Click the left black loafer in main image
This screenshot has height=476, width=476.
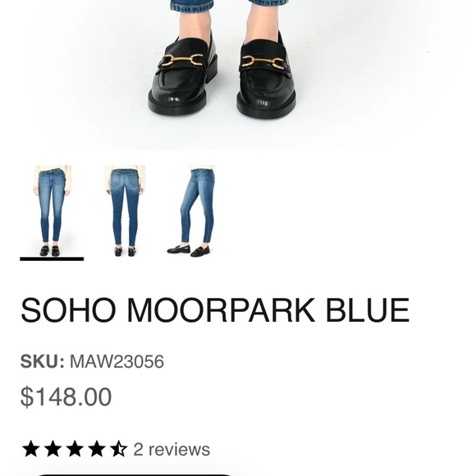click(182, 76)
